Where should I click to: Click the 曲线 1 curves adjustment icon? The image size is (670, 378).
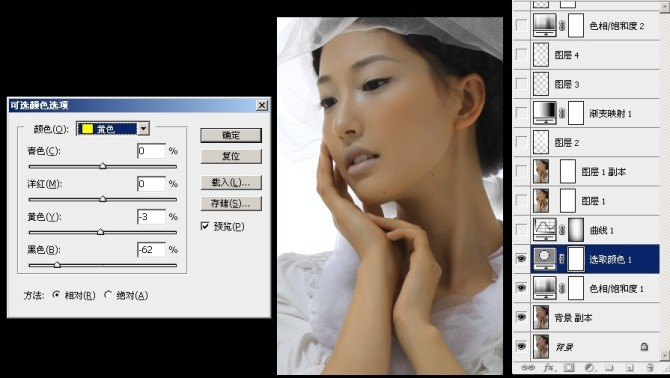tap(544, 230)
